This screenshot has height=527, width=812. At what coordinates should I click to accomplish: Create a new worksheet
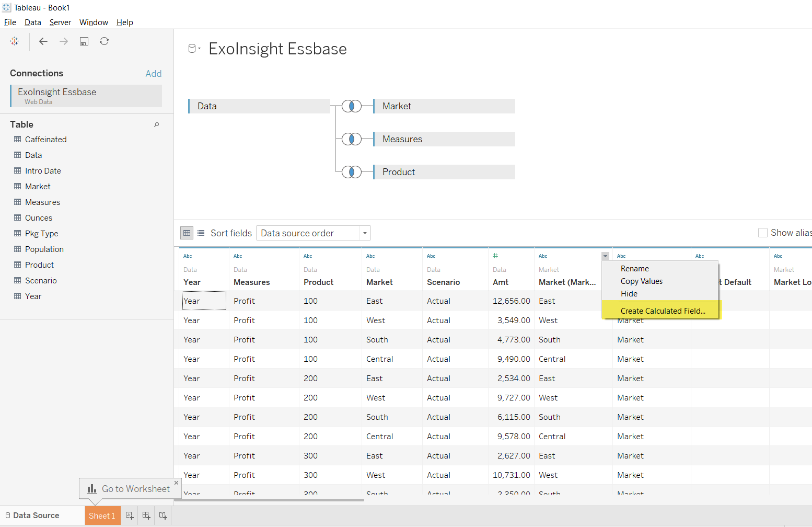tap(129, 515)
